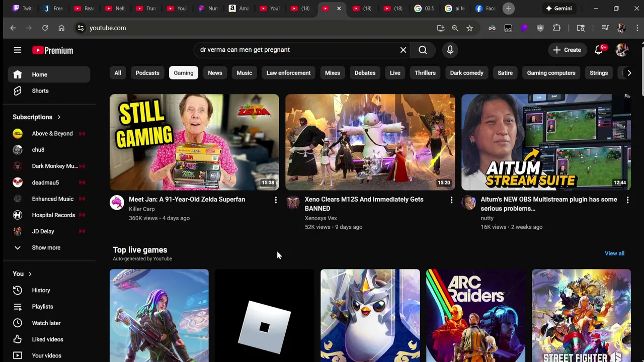
Task: Open options for Xeno Clears video
Action: pos(451,201)
